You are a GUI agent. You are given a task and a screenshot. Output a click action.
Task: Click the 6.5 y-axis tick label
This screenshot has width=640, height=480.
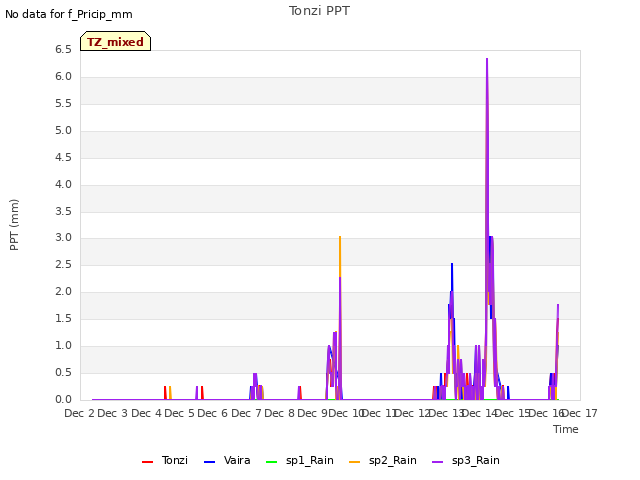pyautogui.click(x=63, y=50)
